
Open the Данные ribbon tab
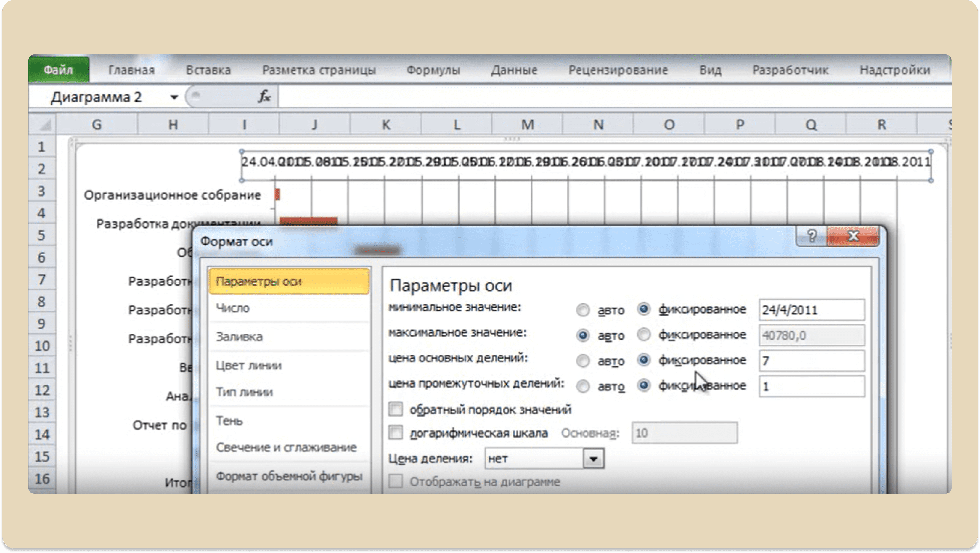(x=514, y=70)
